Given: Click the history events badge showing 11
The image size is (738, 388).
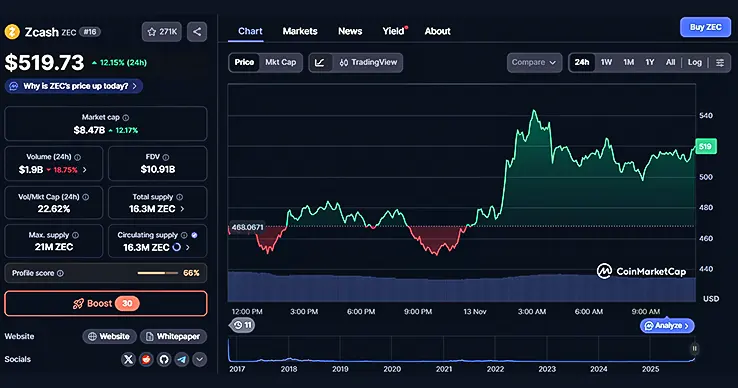Looking at the screenshot, I should (242, 325).
